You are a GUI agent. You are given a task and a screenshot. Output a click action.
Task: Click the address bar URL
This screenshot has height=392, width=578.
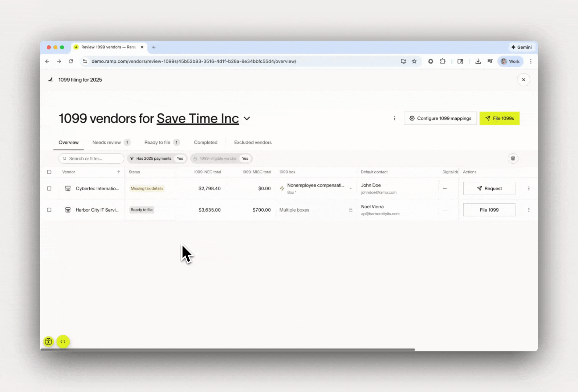point(194,61)
